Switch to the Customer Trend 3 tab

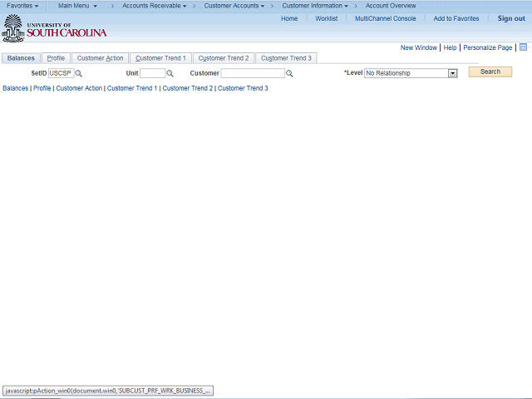(x=286, y=58)
